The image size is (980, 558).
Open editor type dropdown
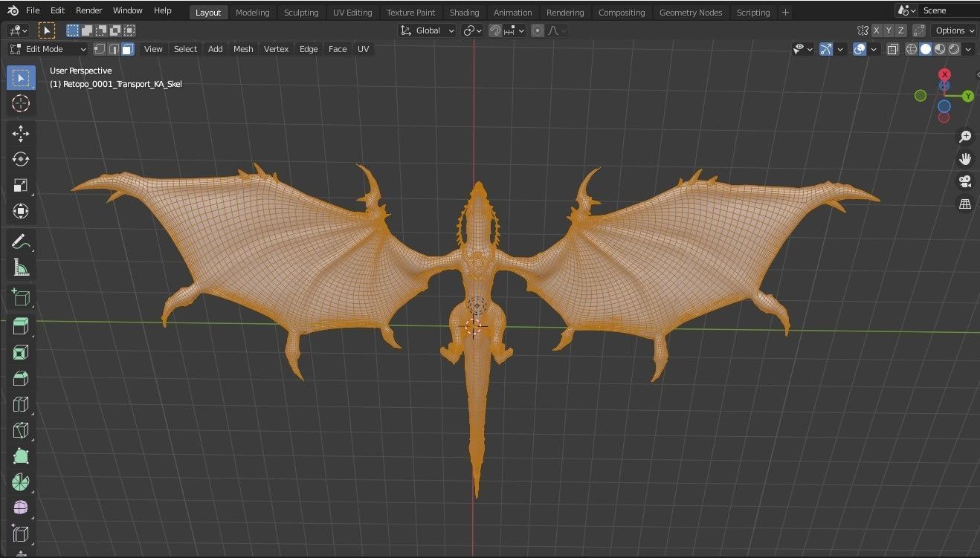coord(19,30)
